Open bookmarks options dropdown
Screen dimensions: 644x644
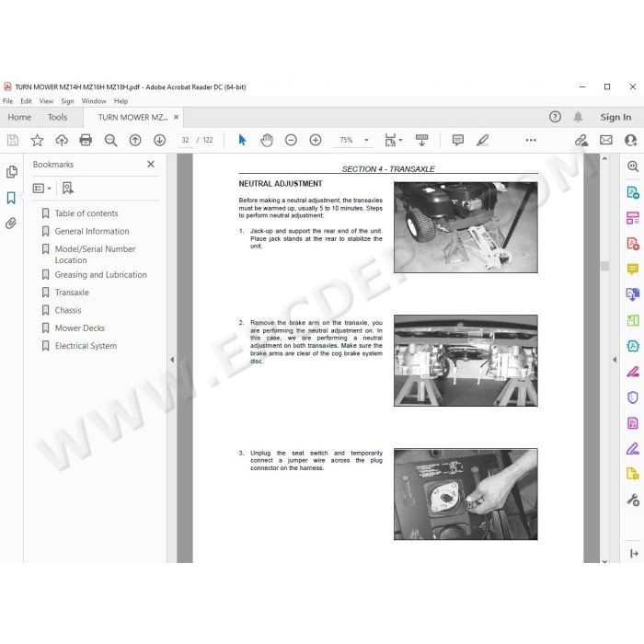click(42, 188)
